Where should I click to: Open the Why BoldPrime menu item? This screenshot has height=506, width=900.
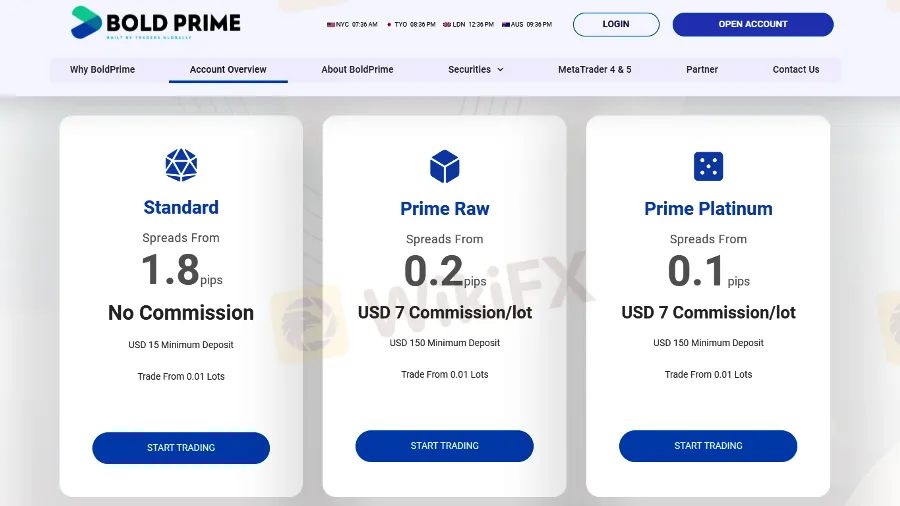102,70
